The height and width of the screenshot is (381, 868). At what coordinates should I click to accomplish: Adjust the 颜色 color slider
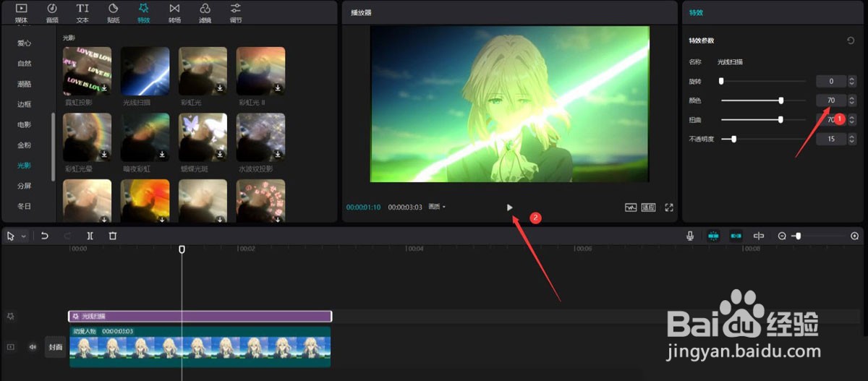tap(763, 100)
